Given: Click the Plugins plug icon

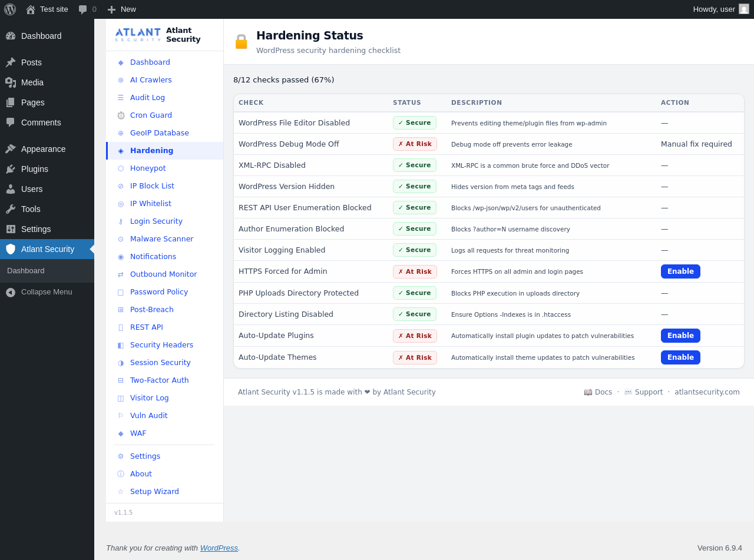Looking at the screenshot, I should point(11,169).
